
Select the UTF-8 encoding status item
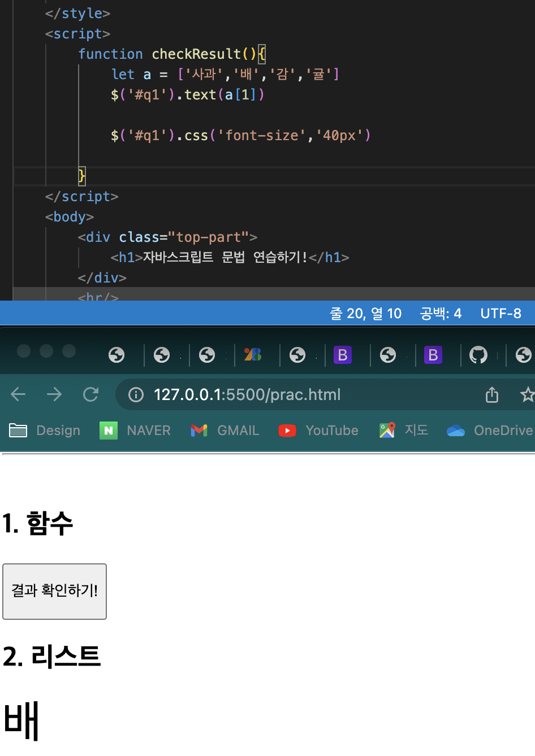pos(501,314)
